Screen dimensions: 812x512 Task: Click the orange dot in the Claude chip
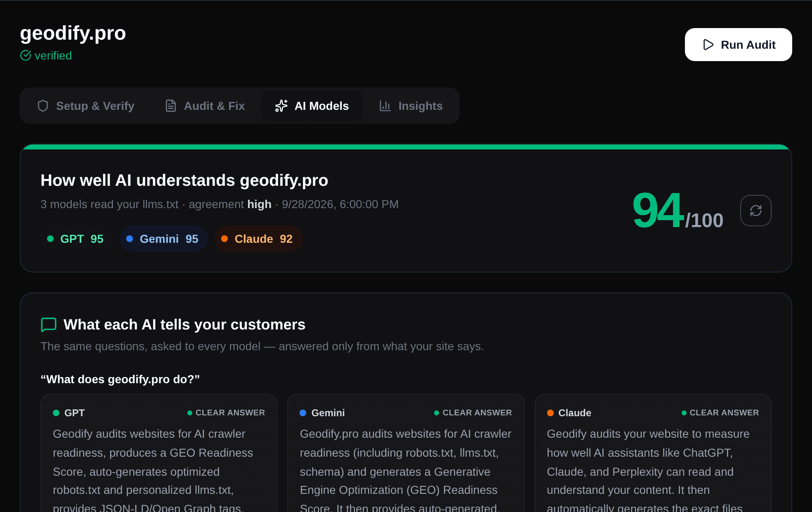pos(224,239)
